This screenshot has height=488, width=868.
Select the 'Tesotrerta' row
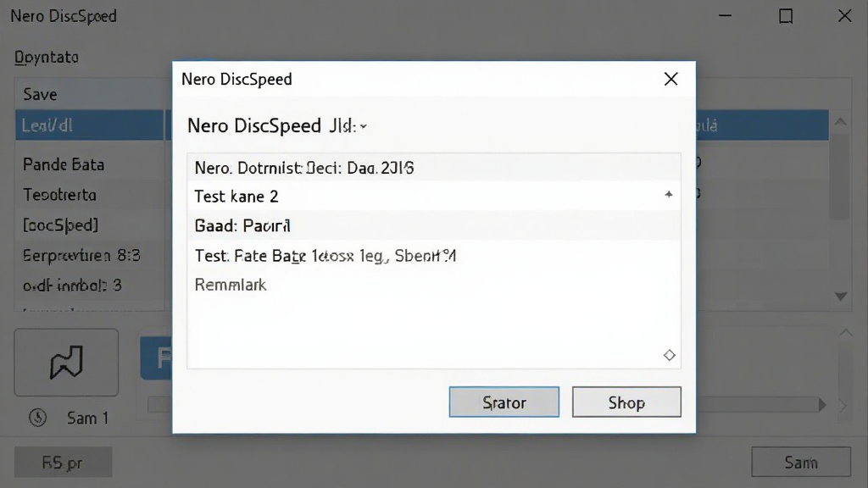pos(90,195)
